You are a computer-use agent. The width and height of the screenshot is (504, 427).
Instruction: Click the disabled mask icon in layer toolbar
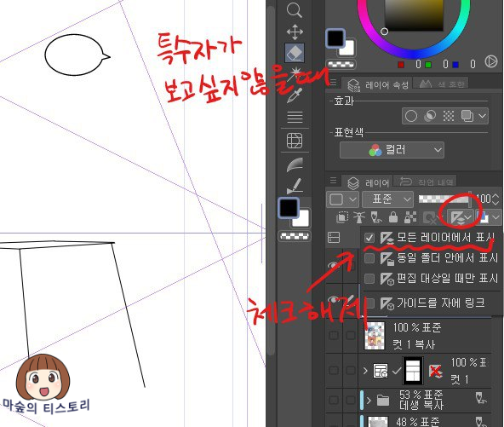[430, 218]
